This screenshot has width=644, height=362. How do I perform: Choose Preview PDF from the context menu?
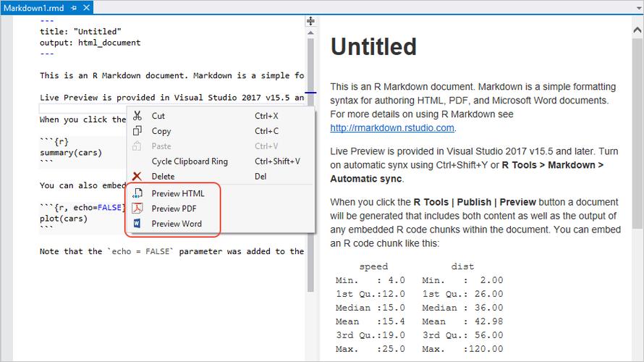(174, 209)
